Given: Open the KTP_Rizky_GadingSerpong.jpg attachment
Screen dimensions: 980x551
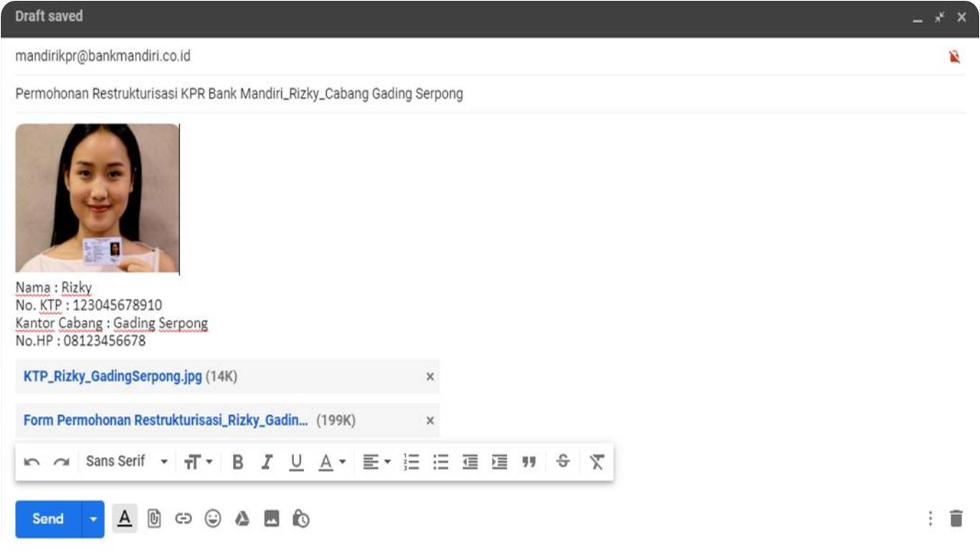Looking at the screenshot, I should [x=113, y=377].
